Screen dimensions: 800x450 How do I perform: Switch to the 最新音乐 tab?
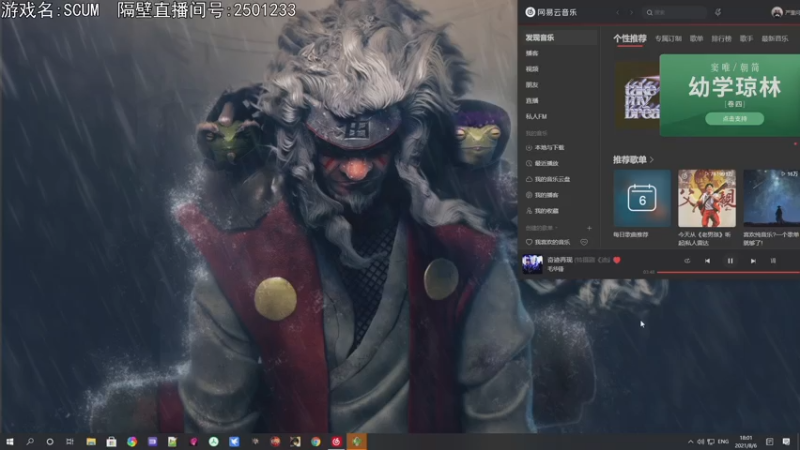point(774,39)
